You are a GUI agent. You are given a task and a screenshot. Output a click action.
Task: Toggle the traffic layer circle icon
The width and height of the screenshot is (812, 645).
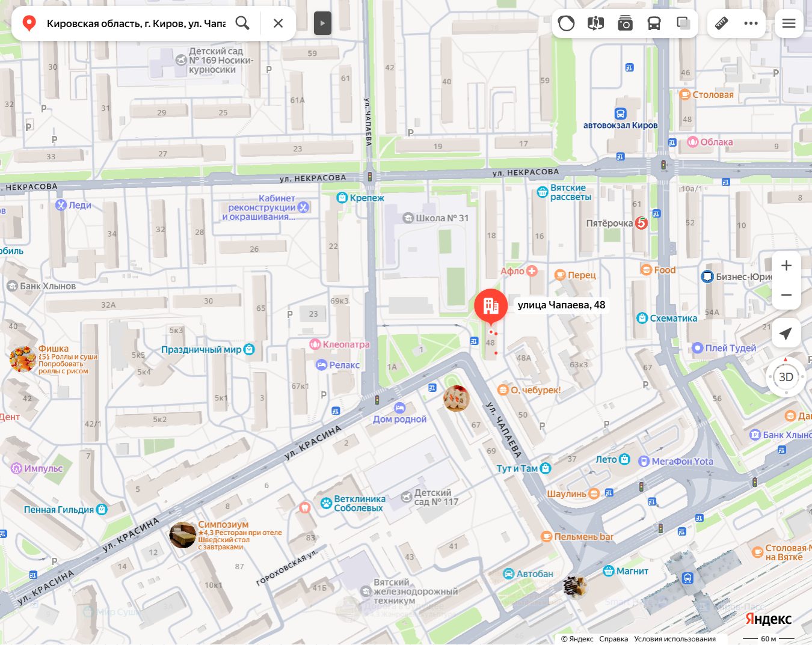click(x=566, y=23)
